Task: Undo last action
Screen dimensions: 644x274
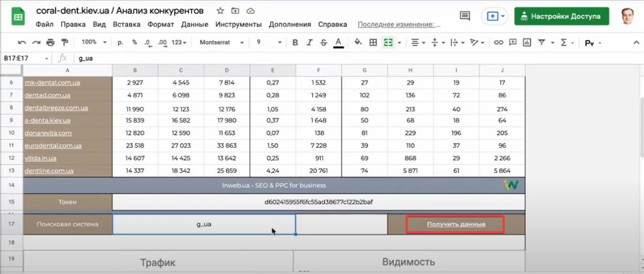Action: tap(22, 42)
